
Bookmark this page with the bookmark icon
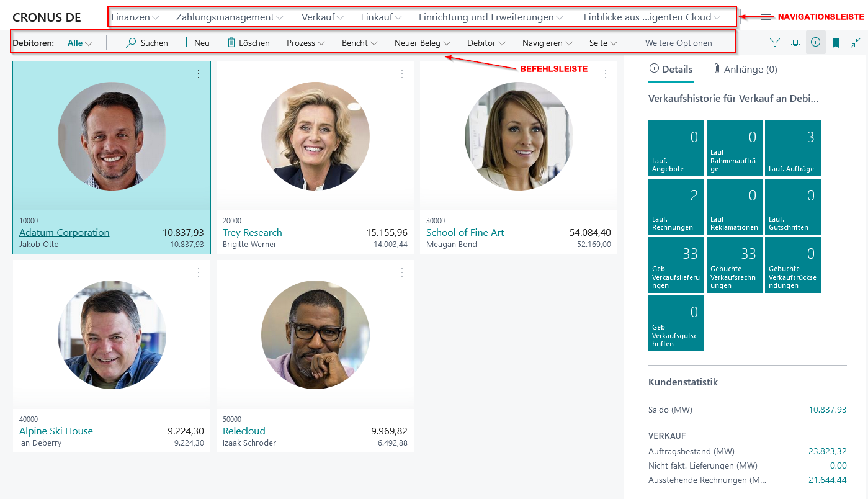pos(836,42)
